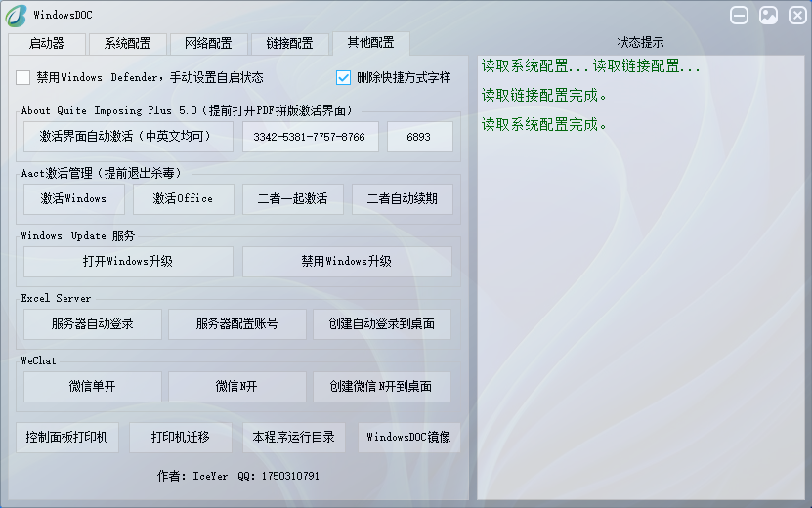The image size is (812, 508).
Task: Click 禁用Windows升级 button
Action: pyautogui.click(x=347, y=262)
